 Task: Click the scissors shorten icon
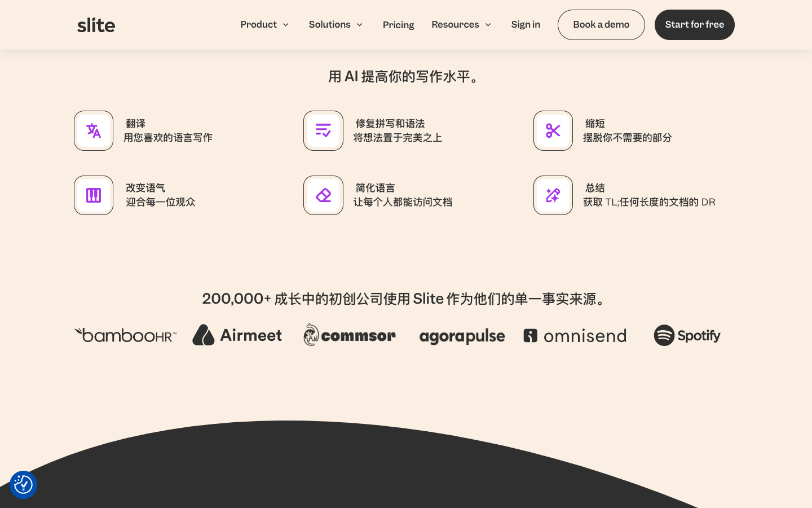(553, 131)
